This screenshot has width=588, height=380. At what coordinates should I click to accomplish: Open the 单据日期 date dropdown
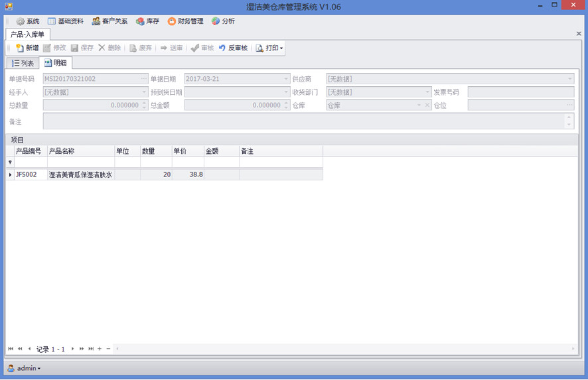[286, 79]
